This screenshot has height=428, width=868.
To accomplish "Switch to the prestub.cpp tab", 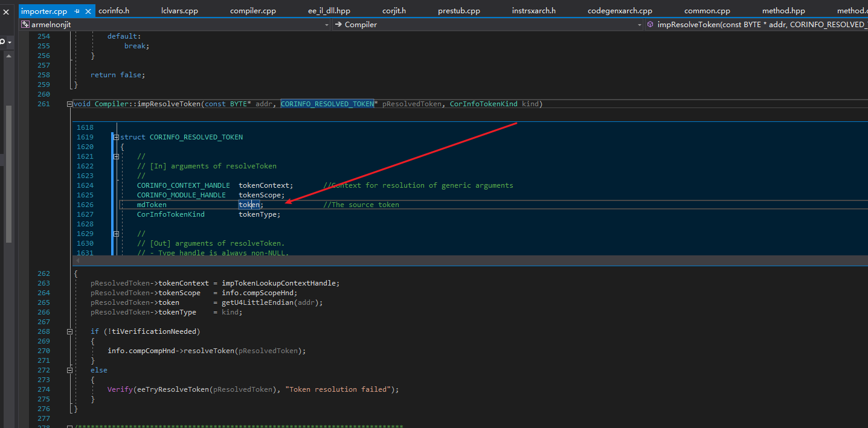I will [x=459, y=11].
